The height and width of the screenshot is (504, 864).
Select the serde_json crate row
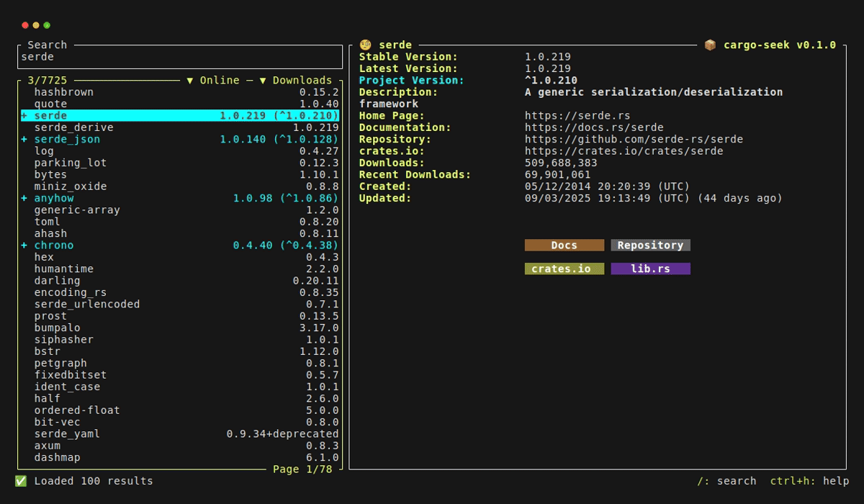point(180,139)
